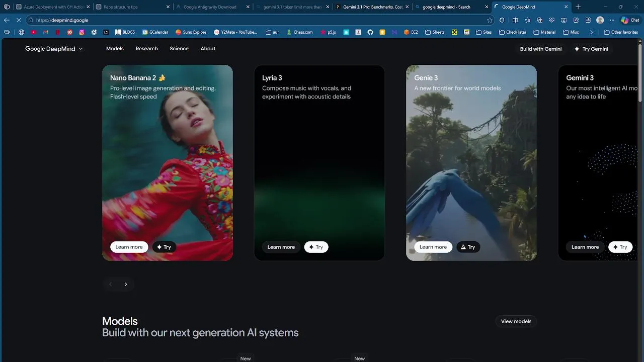644x362 pixels.
Task: Click Learn more on Gemini 3 card
Action: click(x=585, y=247)
